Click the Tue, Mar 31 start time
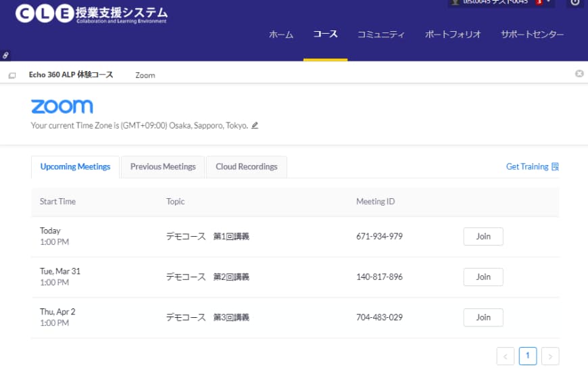The height and width of the screenshot is (372, 588). [60, 277]
